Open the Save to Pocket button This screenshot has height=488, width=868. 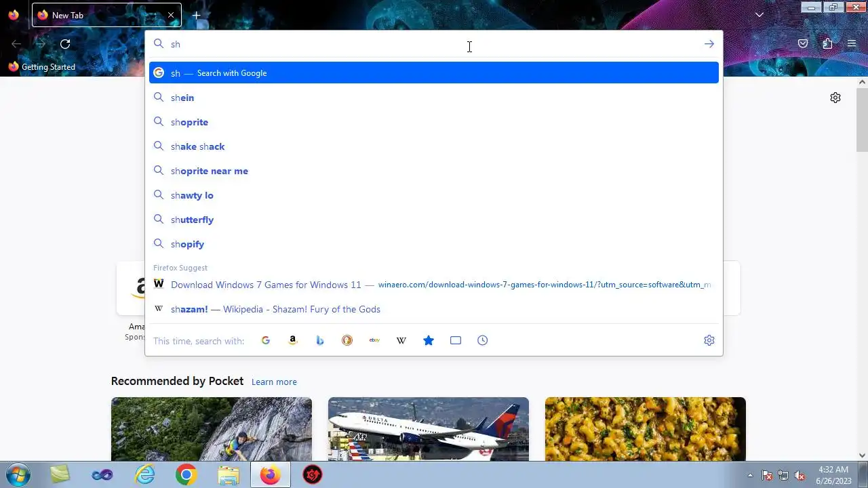(x=803, y=44)
